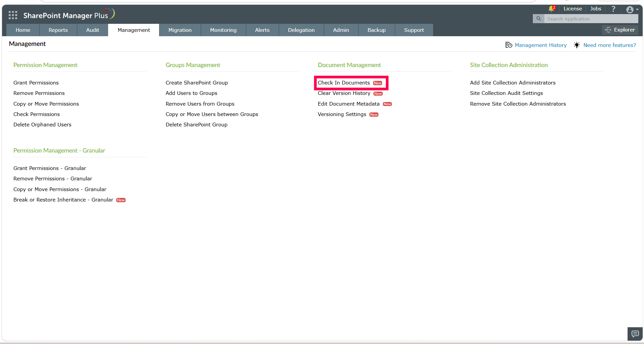This screenshot has height=344, width=644.
Task: Open Check Permissions
Action: 37,114
